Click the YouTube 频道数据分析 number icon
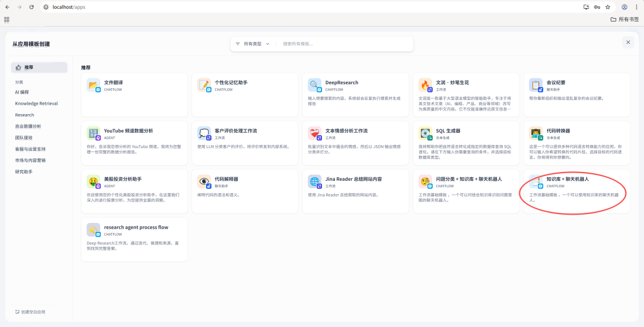Image resolution: width=644 pixels, height=327 pixels. pyautogui.click(x=93, y=133)
